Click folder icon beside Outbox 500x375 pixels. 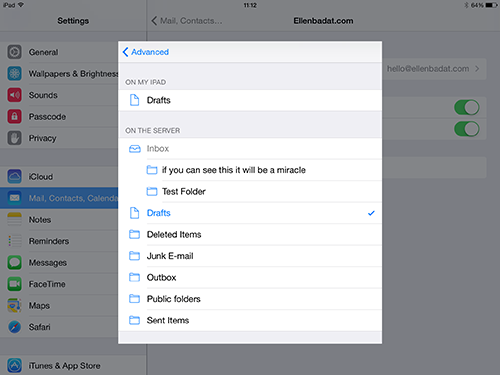[134, 277]
